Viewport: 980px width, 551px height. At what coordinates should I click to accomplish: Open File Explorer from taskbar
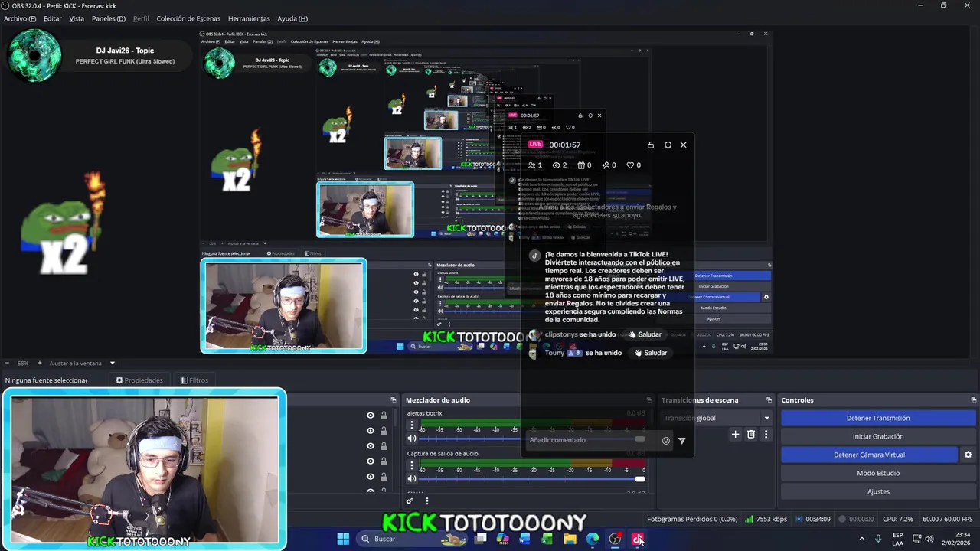coord(570,539)
